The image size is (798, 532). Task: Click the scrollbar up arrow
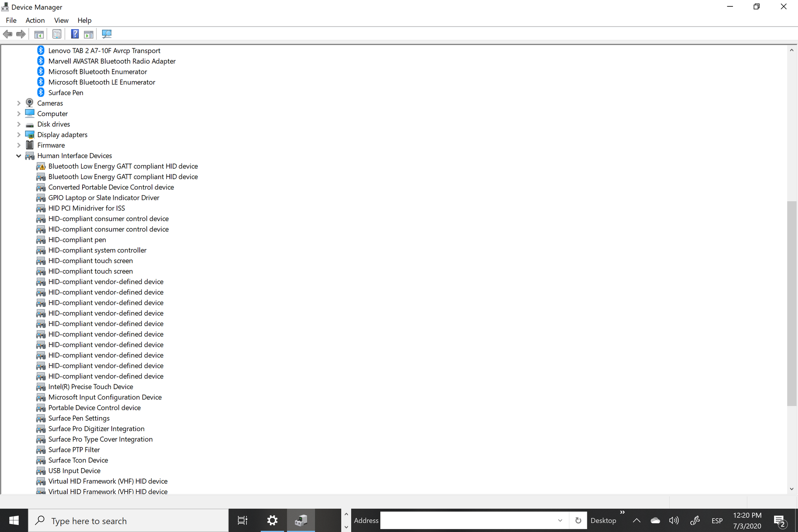[792, 50]
